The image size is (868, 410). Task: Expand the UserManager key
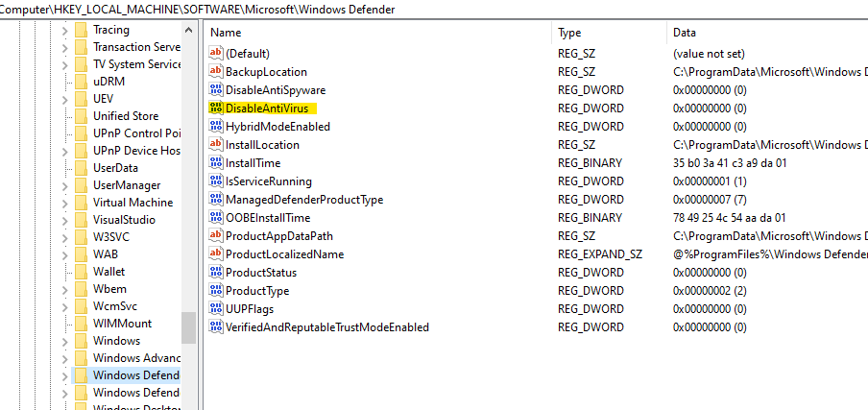point(64,186)
